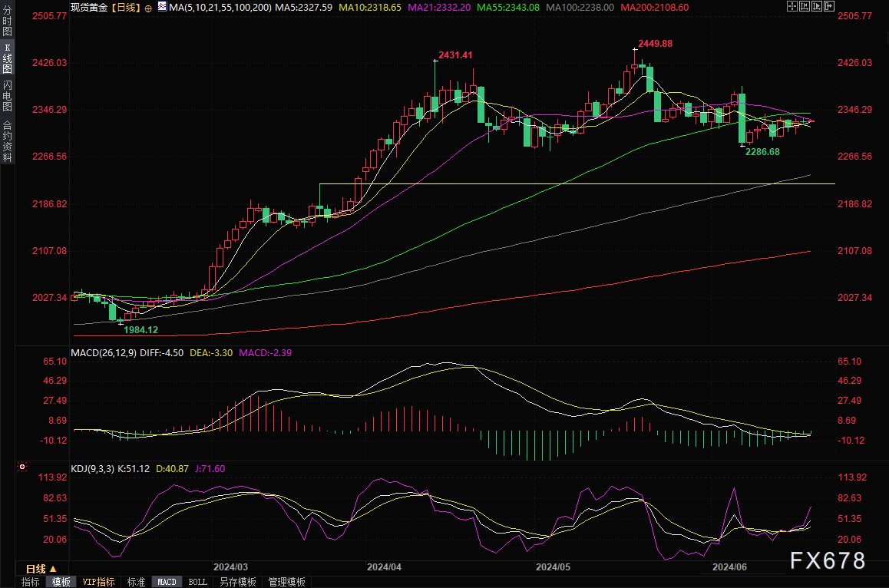Click the MA indicator chart icon
Screen dimensions: 889x588
pyautogui.click(x=161, y=7)
